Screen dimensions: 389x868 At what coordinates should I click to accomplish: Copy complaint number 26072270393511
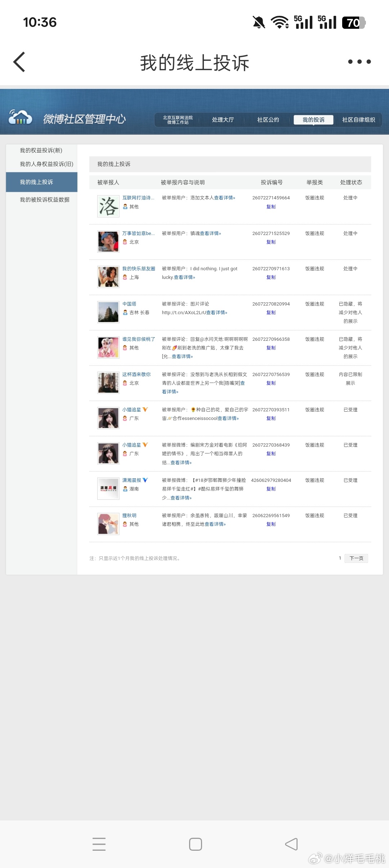[x=271, y=418]
